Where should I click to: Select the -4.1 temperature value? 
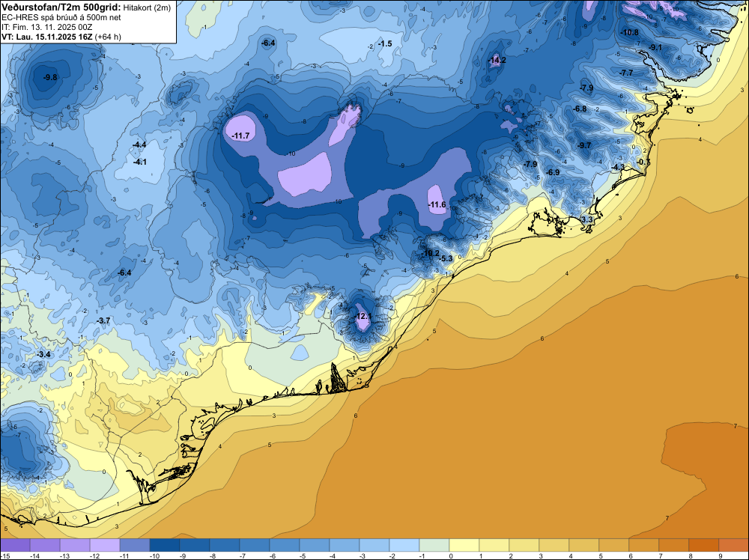(140, 162)
